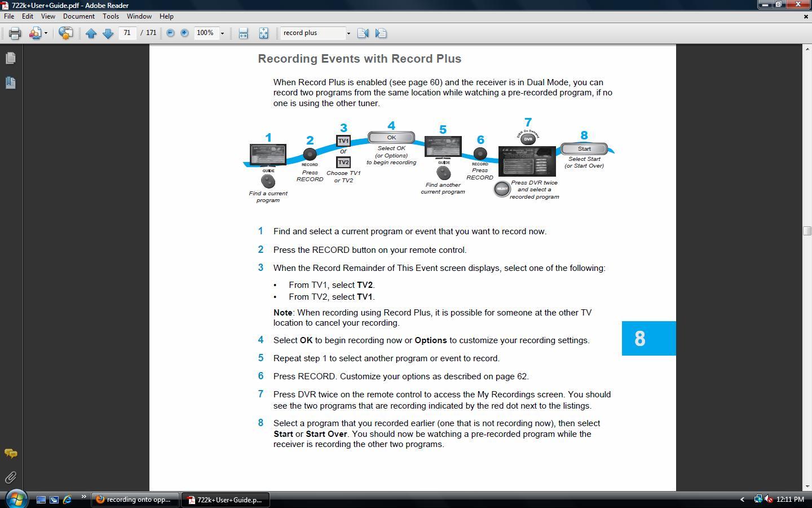Click text 'Press the RECORD button on your remote control.'
Image resolution: width=812 pixels, height=508 pixels.
tap(370, 249)
